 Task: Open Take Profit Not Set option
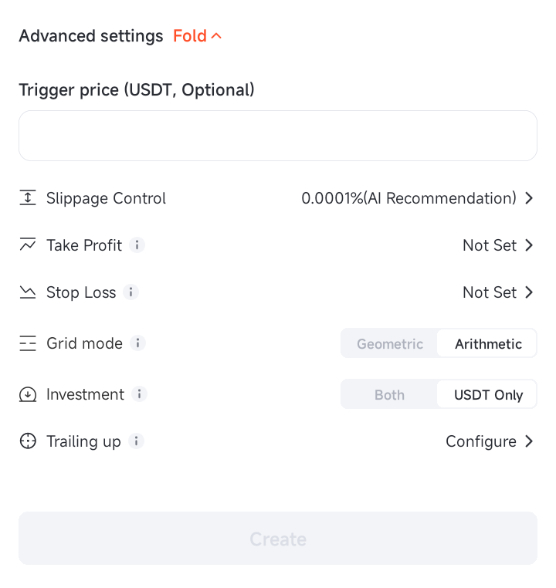pyautogui.click(x=498, y=245)
